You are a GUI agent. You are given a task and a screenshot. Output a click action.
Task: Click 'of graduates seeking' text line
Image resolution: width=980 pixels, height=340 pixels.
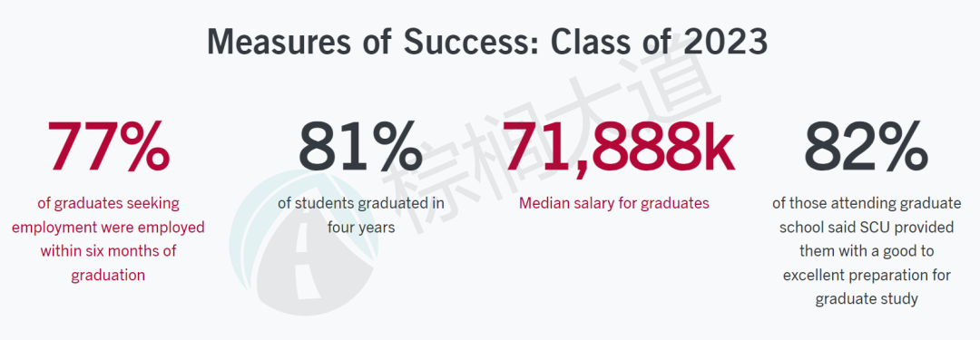[108, 204]
